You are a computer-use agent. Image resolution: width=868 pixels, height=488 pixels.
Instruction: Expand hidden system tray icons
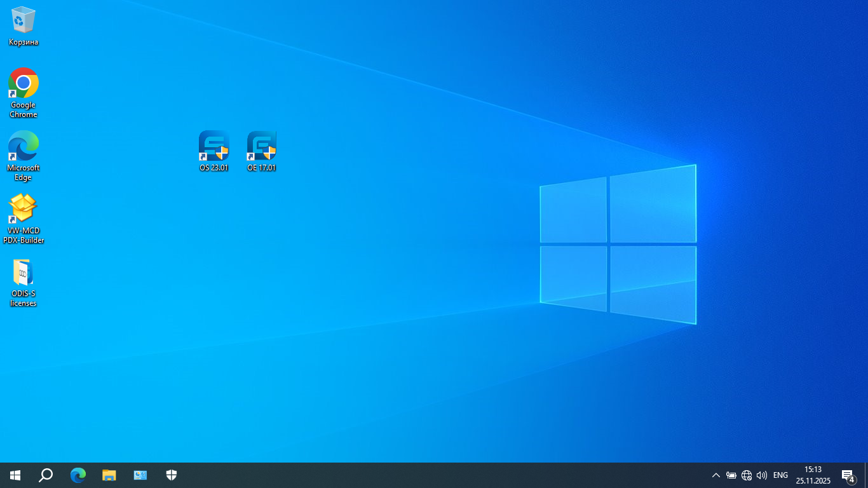click(715, 475)
